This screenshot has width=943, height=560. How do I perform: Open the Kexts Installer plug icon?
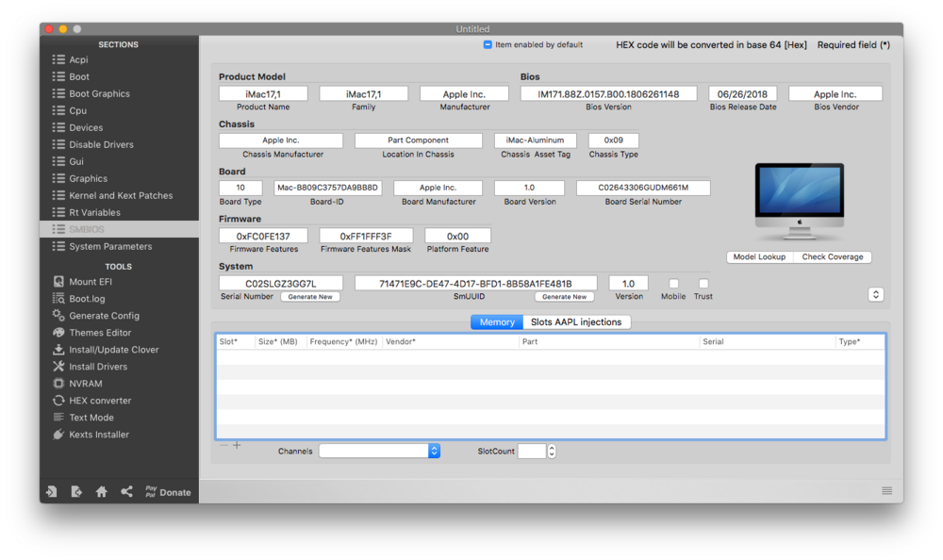click(58, 435)
